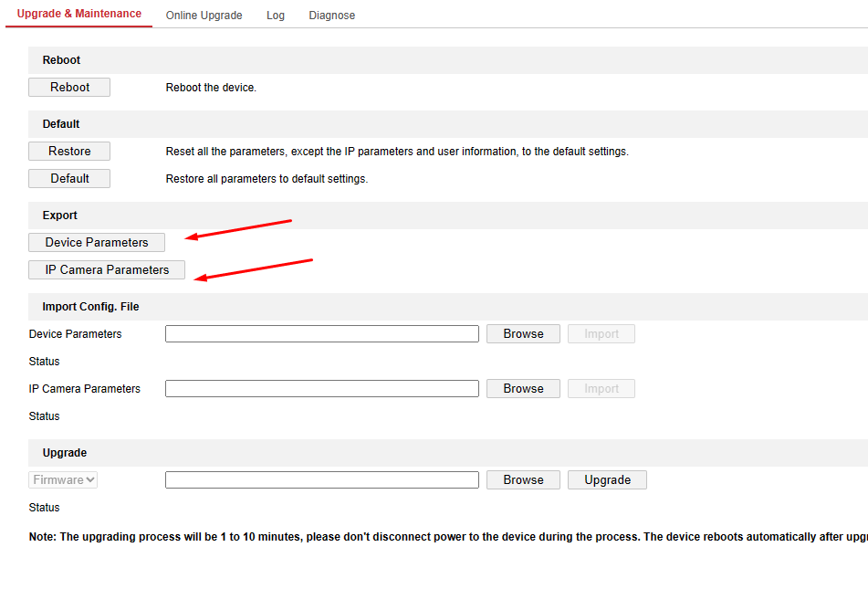The height and width of the screenshot is (610, 868).
Task: Click Import beside Device Parameters field
Action: coord(601,334)
